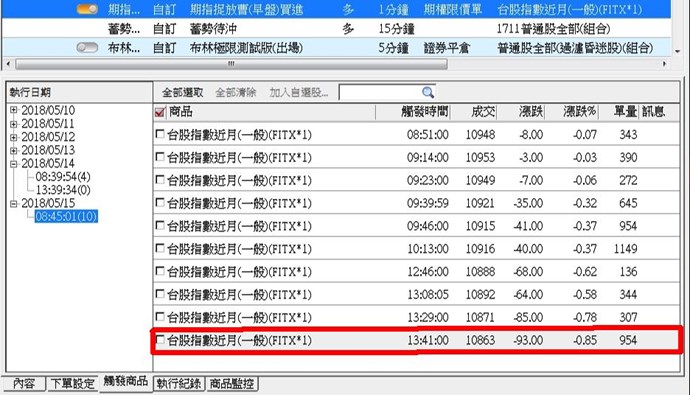
Task: Expand the 2018/05/11 date node
Action: click(x=14, y=124)
